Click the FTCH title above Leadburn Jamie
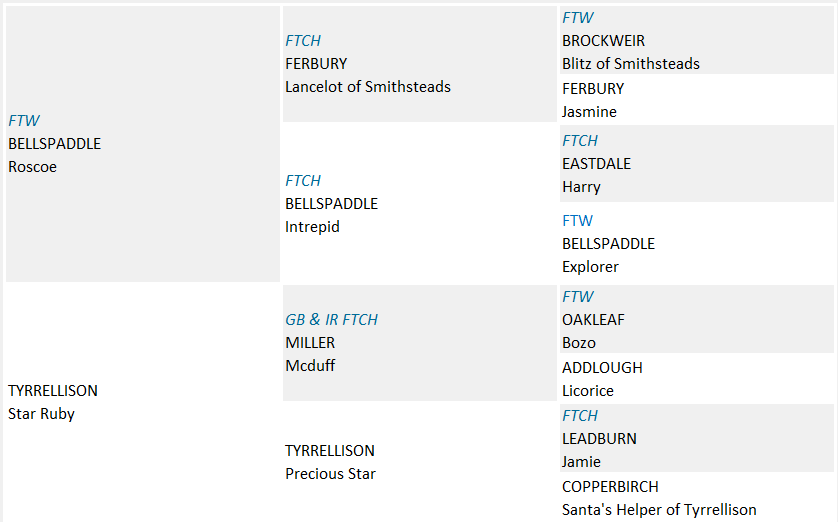 580,416
